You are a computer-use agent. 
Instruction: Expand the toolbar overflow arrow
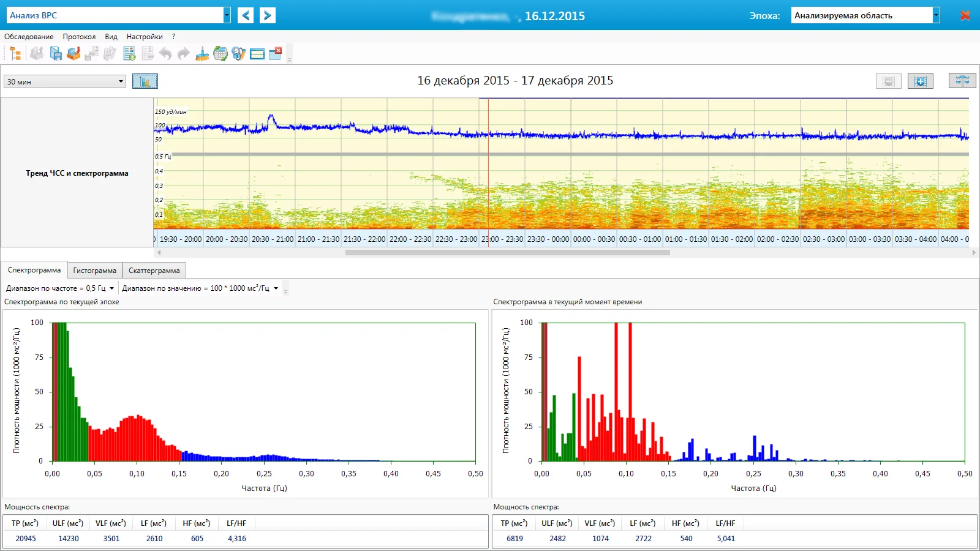point(289,55)
